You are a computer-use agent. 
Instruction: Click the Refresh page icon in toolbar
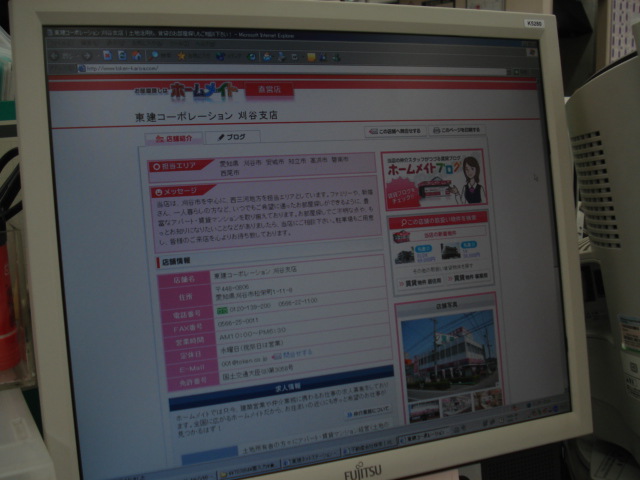[122, 55]
